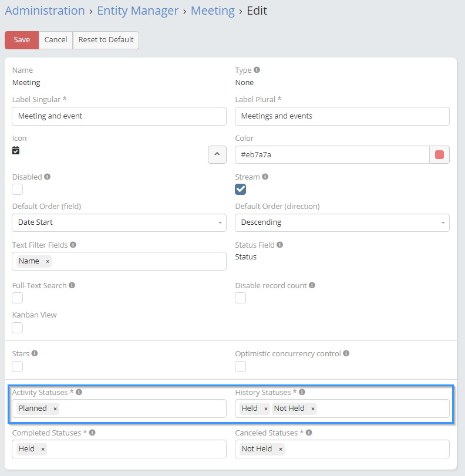Image resolution: width=465 pixels, height=476 pixels.
Task: Click the info icon beside Disabled label
Action: pyautogui.click(x=48, y=177)
